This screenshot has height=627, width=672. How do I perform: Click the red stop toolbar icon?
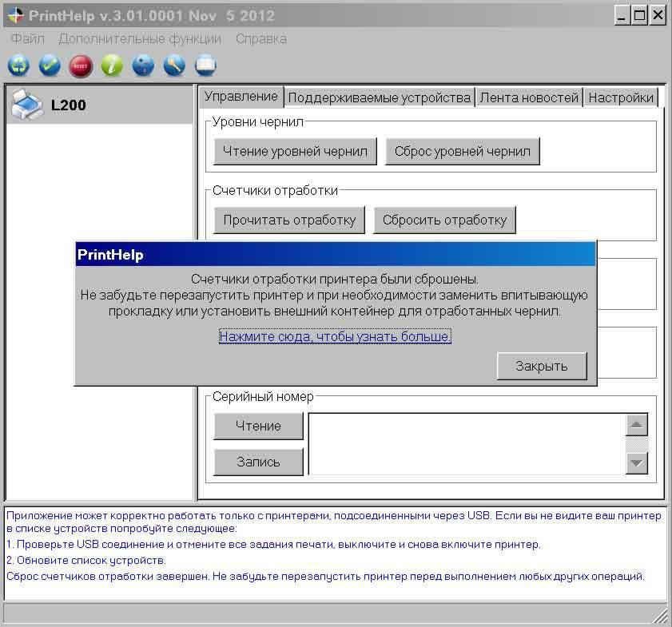[x=81, y=66]
